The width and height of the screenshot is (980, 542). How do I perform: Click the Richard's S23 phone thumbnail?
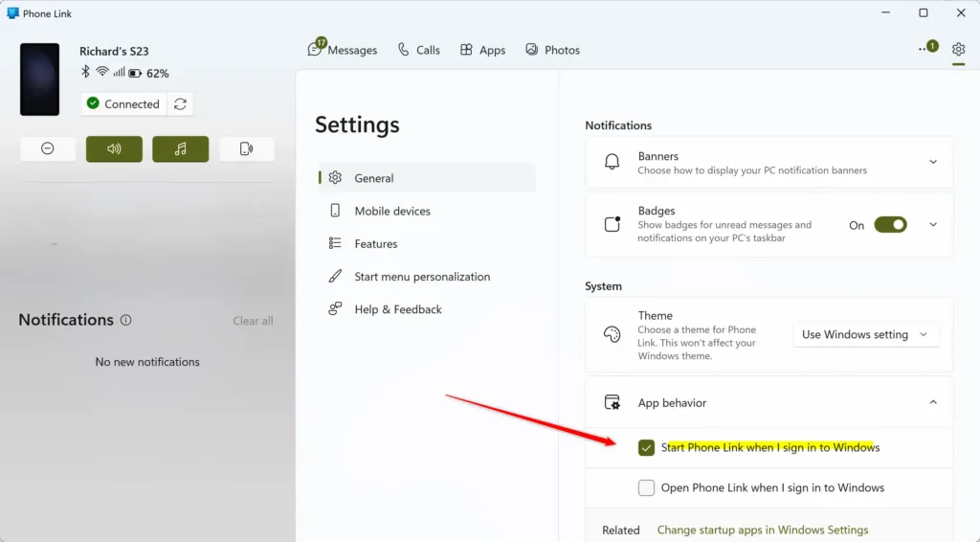click(39, 79)
